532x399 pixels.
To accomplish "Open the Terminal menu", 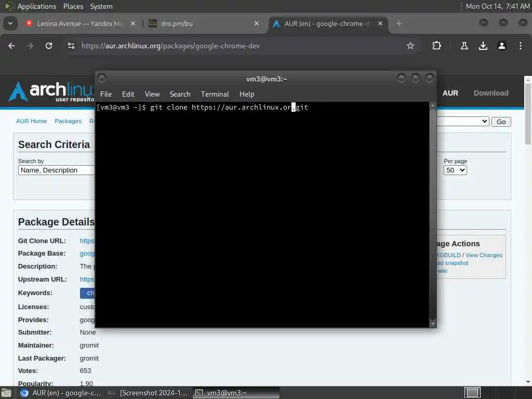I will 215,95.
